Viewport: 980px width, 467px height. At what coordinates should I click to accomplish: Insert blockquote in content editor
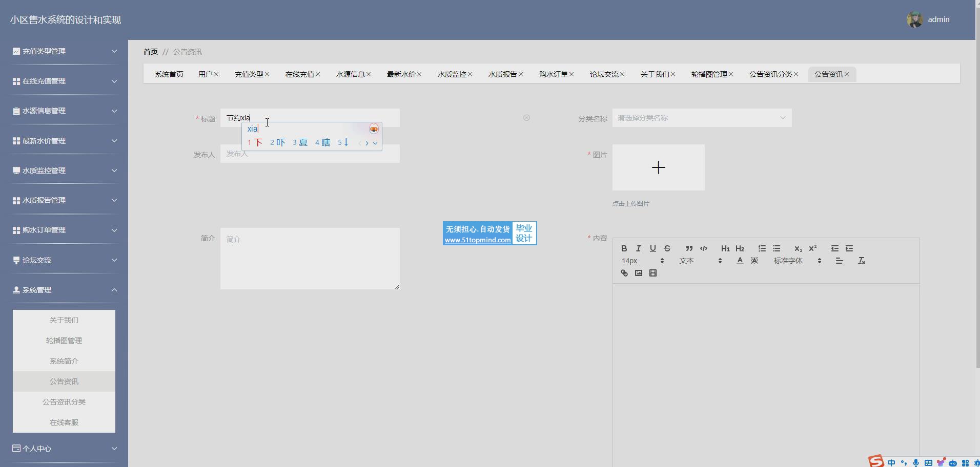click(689, 248)
